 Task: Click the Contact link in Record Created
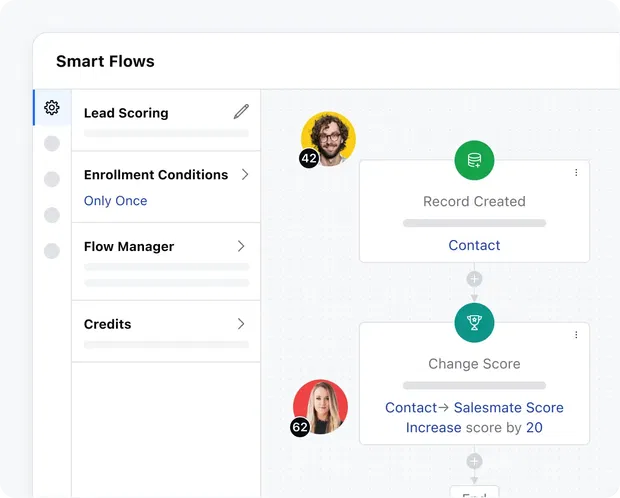click(x=474, y=245)
